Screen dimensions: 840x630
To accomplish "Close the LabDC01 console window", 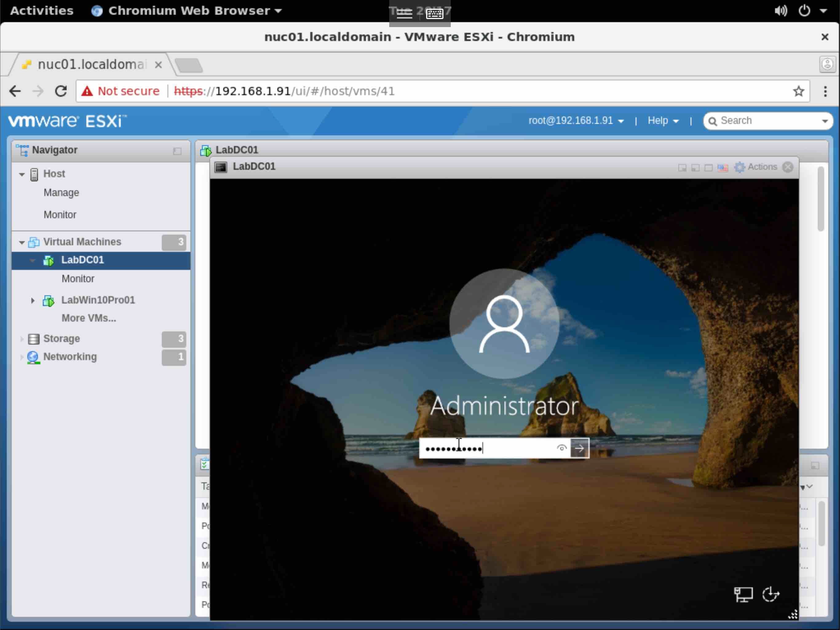I will click(x=788, y=167).
